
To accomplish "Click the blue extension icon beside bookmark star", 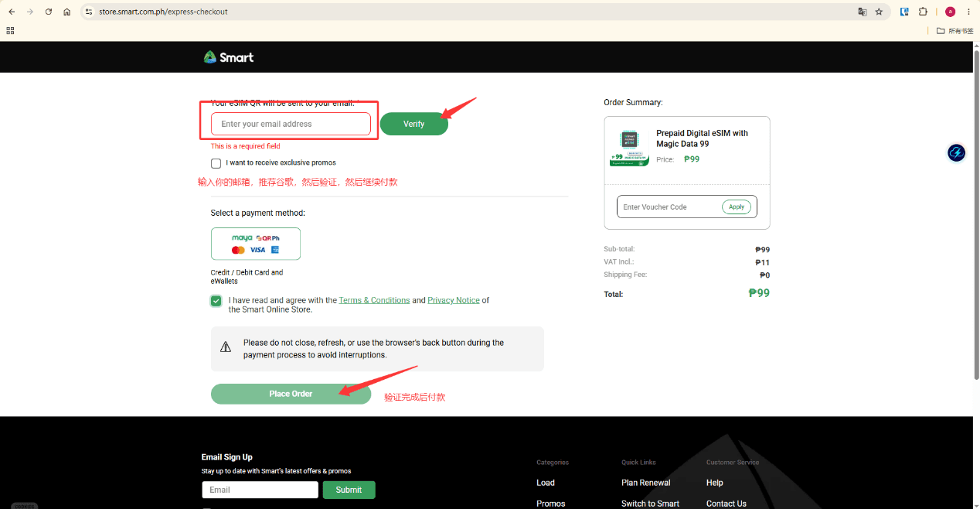I will [904, 12].
